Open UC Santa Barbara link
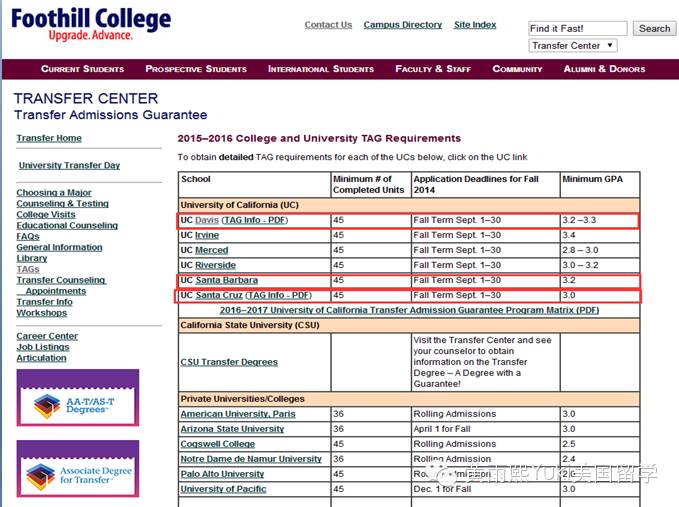 226,280
